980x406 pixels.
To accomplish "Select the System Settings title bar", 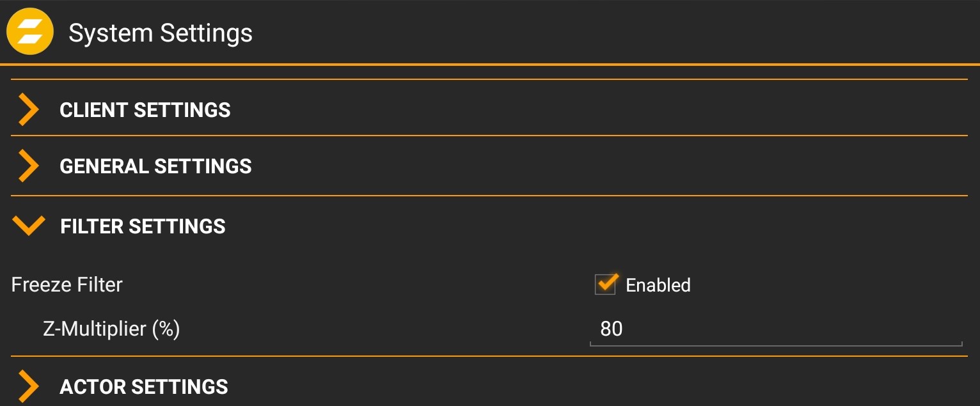I will point(161,32).
